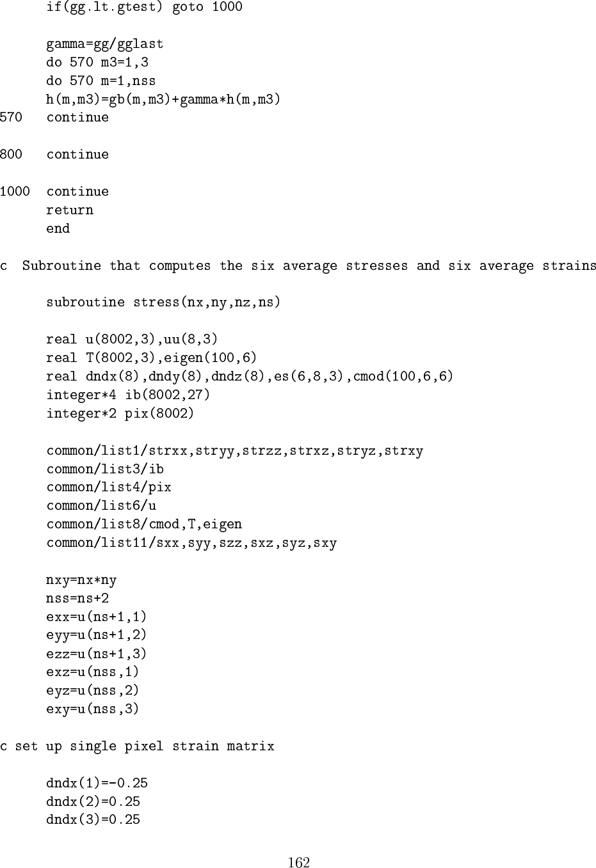Click the 'gamma=gg/gglast' line

pos(105,44)
